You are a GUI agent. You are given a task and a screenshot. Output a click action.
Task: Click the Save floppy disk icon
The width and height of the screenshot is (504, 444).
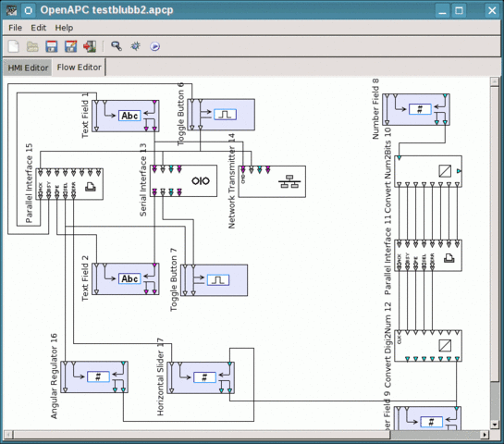52,46
